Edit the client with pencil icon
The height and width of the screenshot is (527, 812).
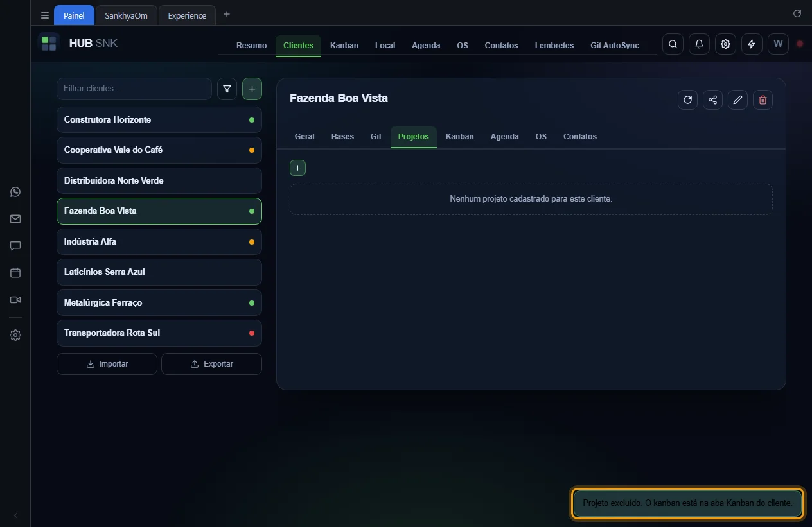click(737, 99)
